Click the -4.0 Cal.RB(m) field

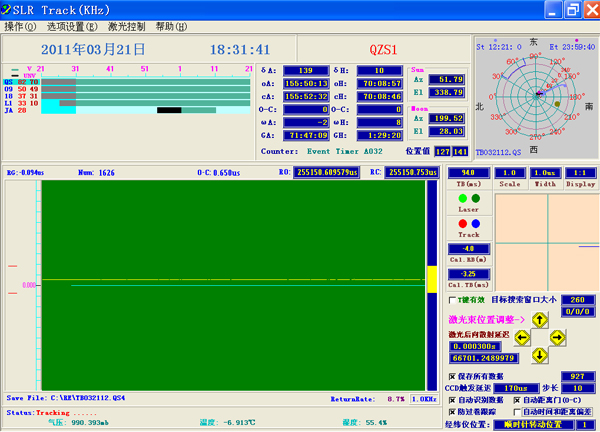pyautogui.click(x=468, y=249)
